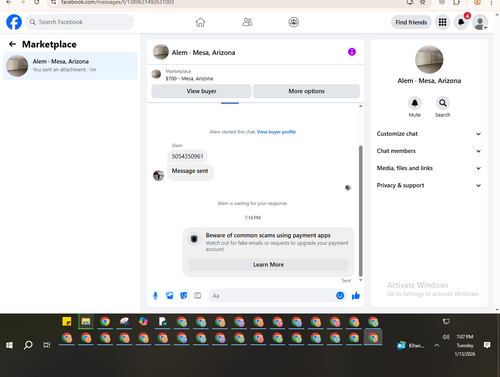Open the taskbar volume control
Viewport: 500px width, 377px height.
click(x=446, y=337)
